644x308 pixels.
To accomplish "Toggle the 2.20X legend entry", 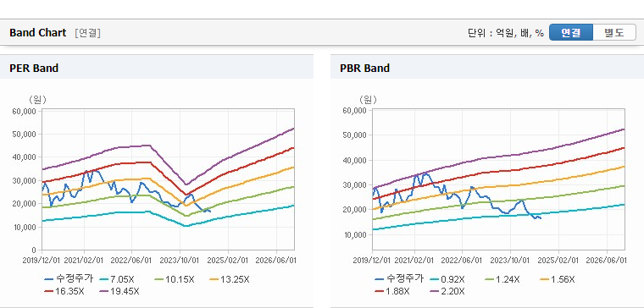I will (447, 291).
